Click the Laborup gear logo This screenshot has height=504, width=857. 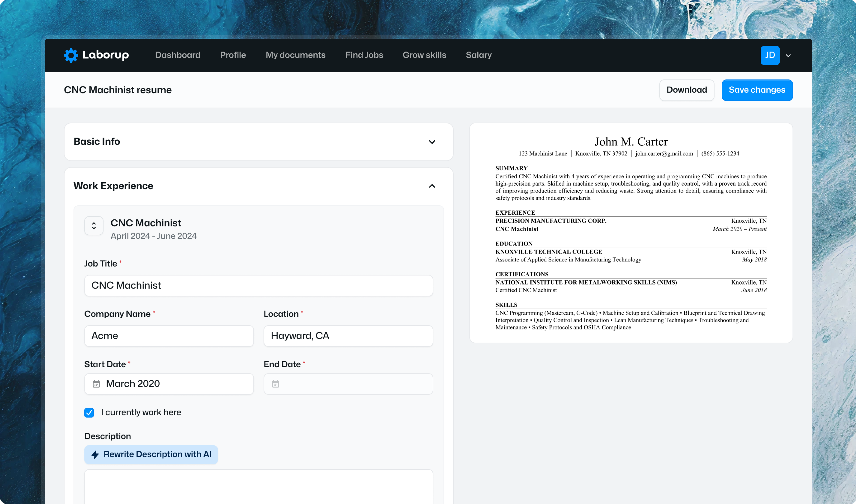pyautogui.click(x=71, y=55)
